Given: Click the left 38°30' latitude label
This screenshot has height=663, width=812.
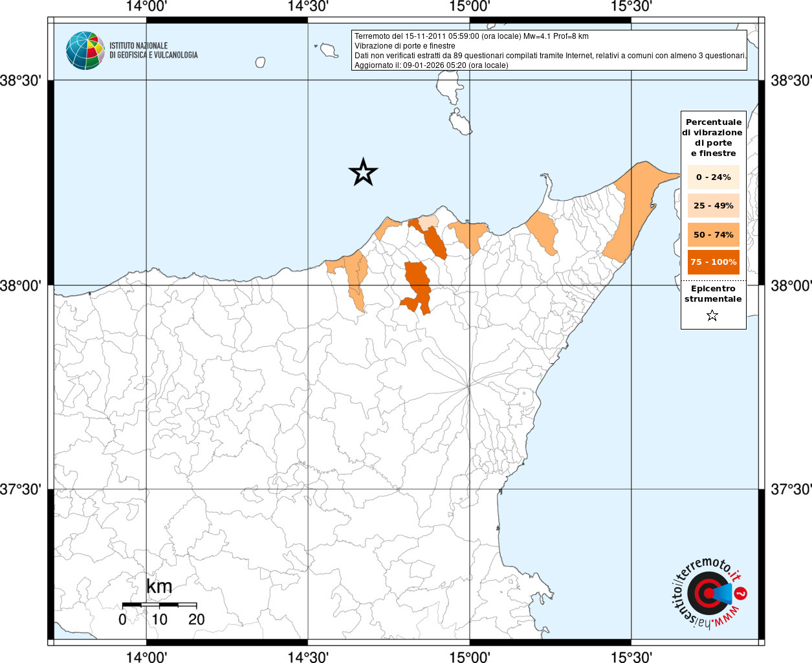Looking at the screenshot, I should point(21,81).
